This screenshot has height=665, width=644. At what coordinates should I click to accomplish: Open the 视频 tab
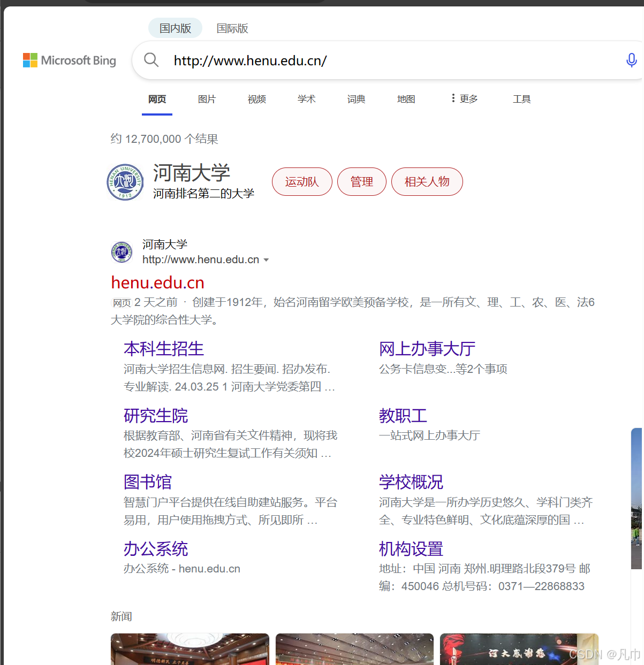click(x=257, y=99)
